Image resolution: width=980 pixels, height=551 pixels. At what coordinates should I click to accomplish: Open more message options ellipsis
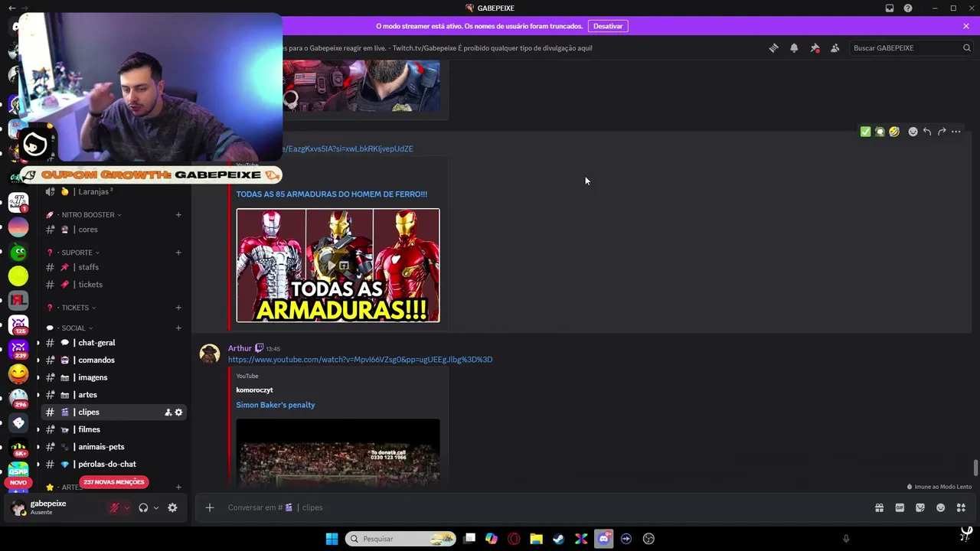click(x=955, y=132)
